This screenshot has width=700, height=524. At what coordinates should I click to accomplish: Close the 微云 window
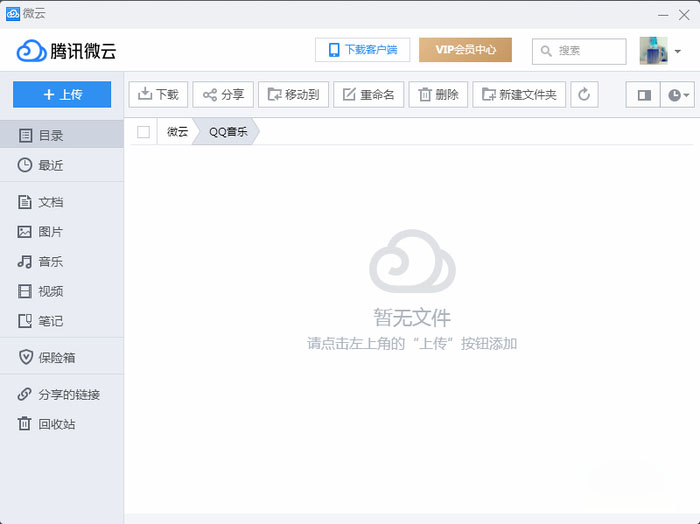click(x=684, y=15)
